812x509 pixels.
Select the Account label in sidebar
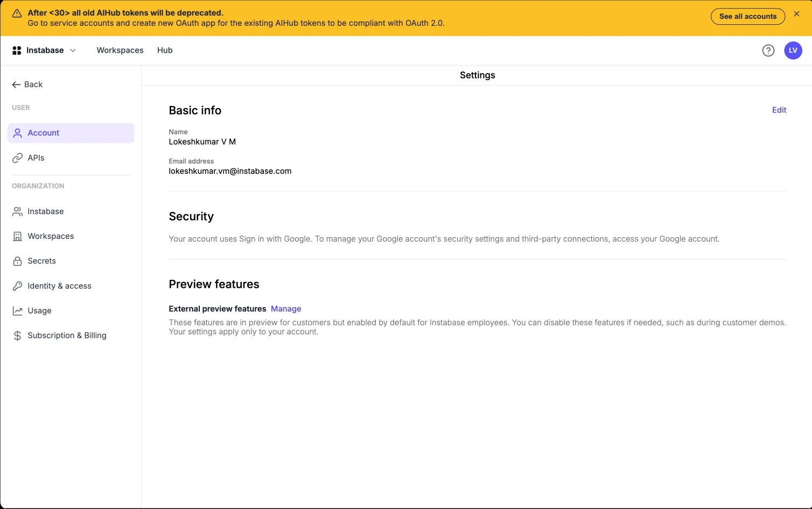[x=44, y=133]
